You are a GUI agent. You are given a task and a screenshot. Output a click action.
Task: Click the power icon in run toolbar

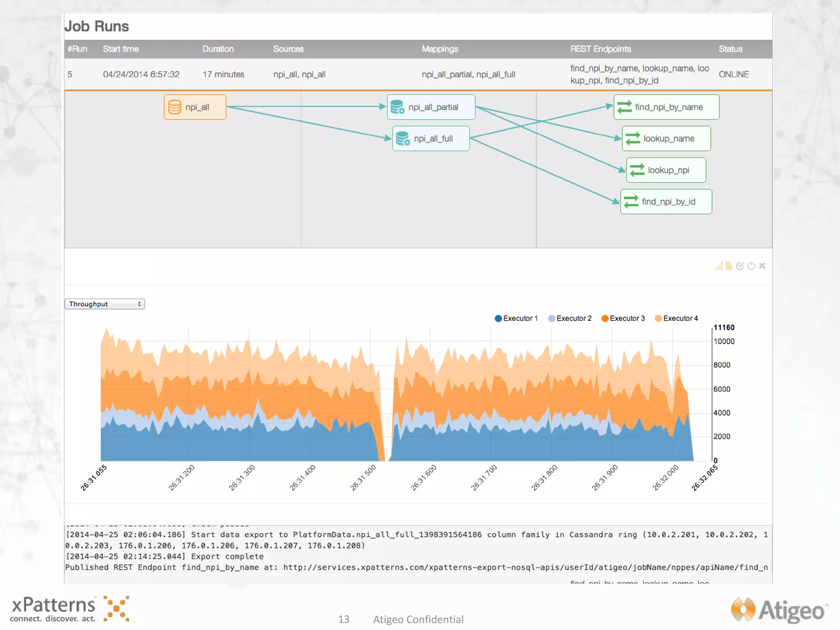tap(751, 266)
